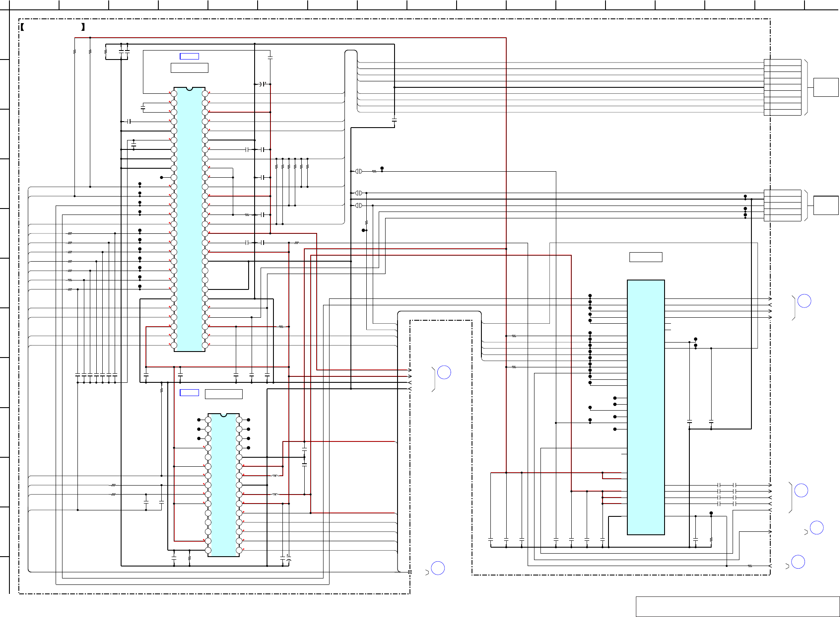This screenshot has width=840, height=617.
Task: Click the first pin circle on the tall IC's left column
Action: tap(174, 94)
